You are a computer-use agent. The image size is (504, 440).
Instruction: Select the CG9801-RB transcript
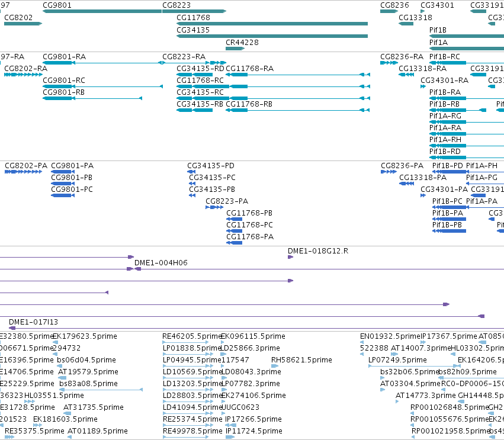92,98
